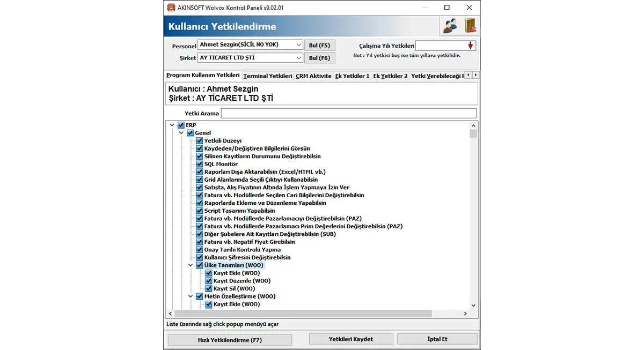Click the AKINSOFT app icon in title bar
Viewport: 644px width, 350px height.
pyautogui.click(x=171, y=8)
